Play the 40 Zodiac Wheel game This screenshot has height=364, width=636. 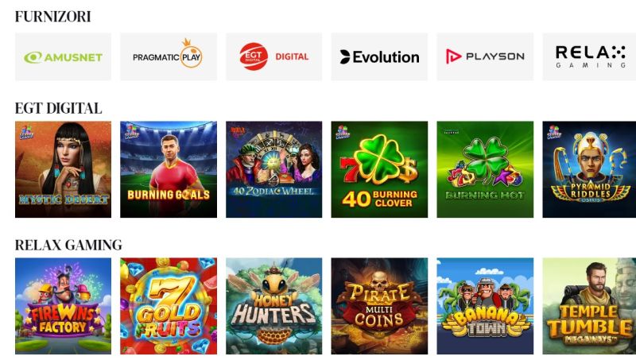pos(273,169)
